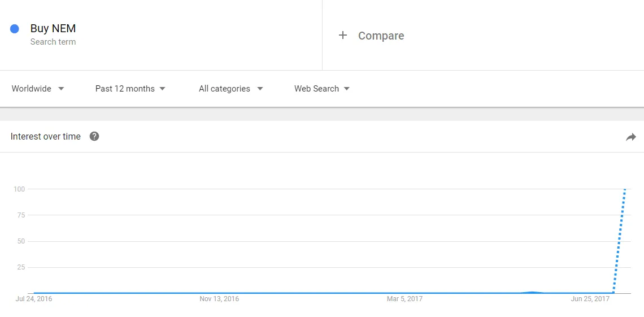Image resolution: width=644 pixels, height=317 pixels.
Task: Click the dotted spike at chart end
Action: (x=619, y=241)
